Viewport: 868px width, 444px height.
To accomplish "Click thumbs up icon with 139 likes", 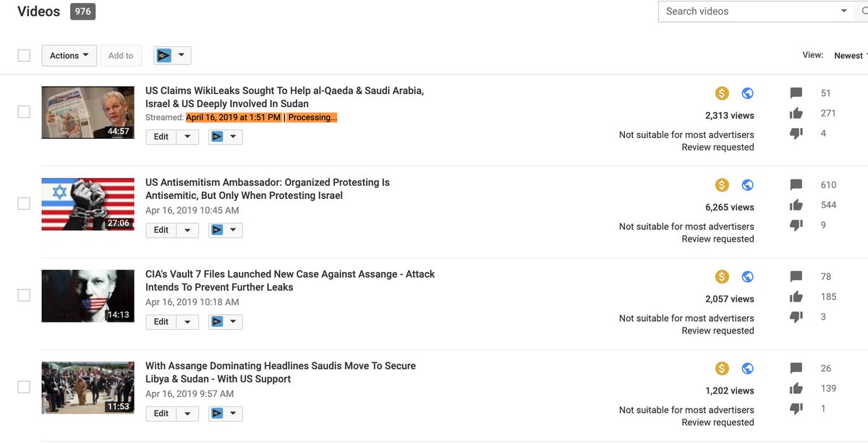I will [x=796, y=388].
